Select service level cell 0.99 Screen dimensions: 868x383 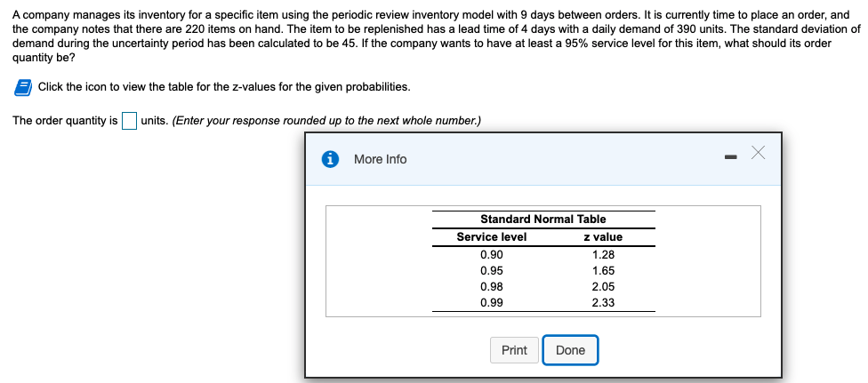[492, 303]
